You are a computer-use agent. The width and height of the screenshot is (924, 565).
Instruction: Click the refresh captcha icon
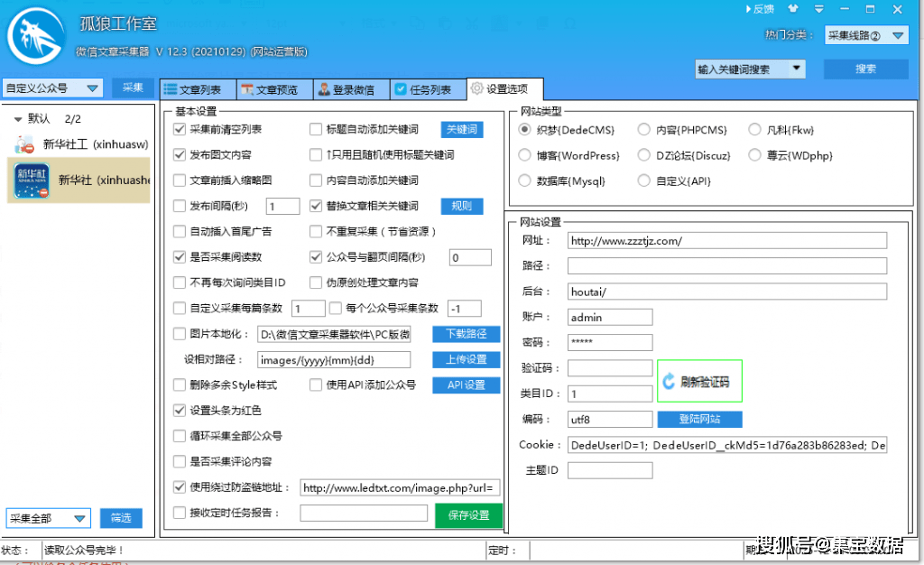click(x=669, y=381)
